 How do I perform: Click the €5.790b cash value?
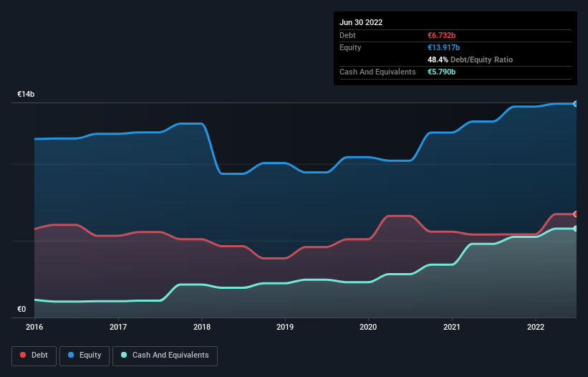pos(441,72)
